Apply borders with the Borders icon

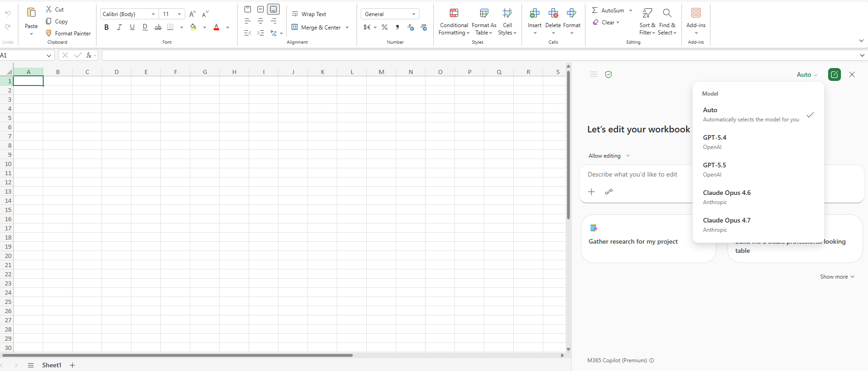pos(170,27)
